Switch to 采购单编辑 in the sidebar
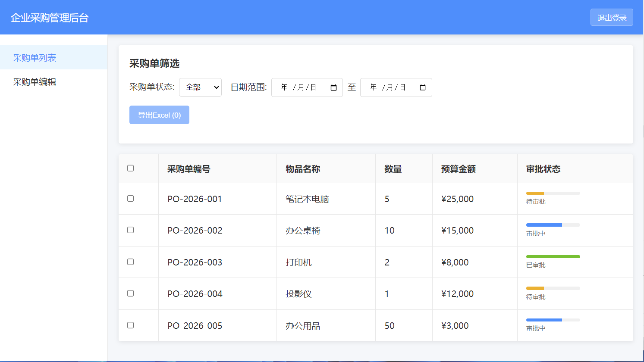The height and width of the screenshot is (362, 644). 35,82
